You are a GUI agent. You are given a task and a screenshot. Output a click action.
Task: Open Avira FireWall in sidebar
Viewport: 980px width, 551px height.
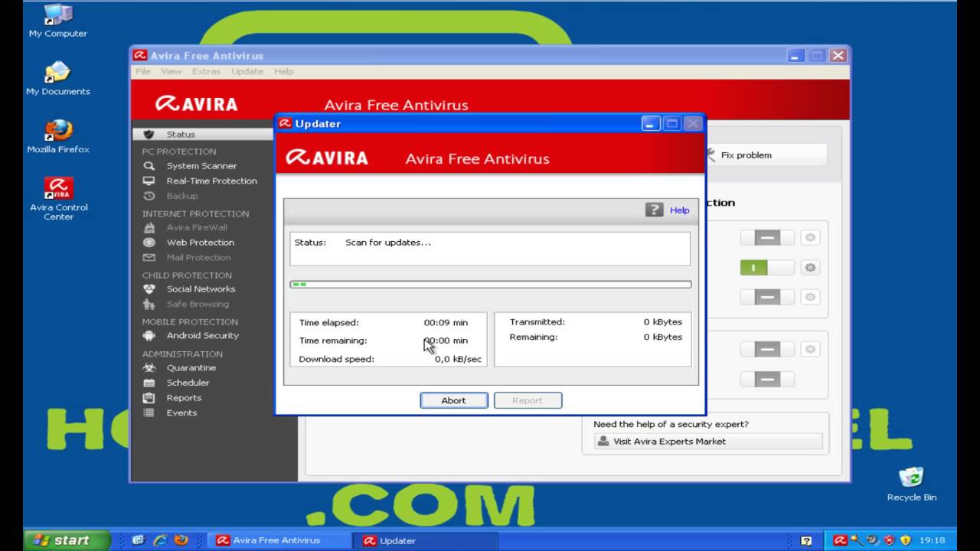197,227
